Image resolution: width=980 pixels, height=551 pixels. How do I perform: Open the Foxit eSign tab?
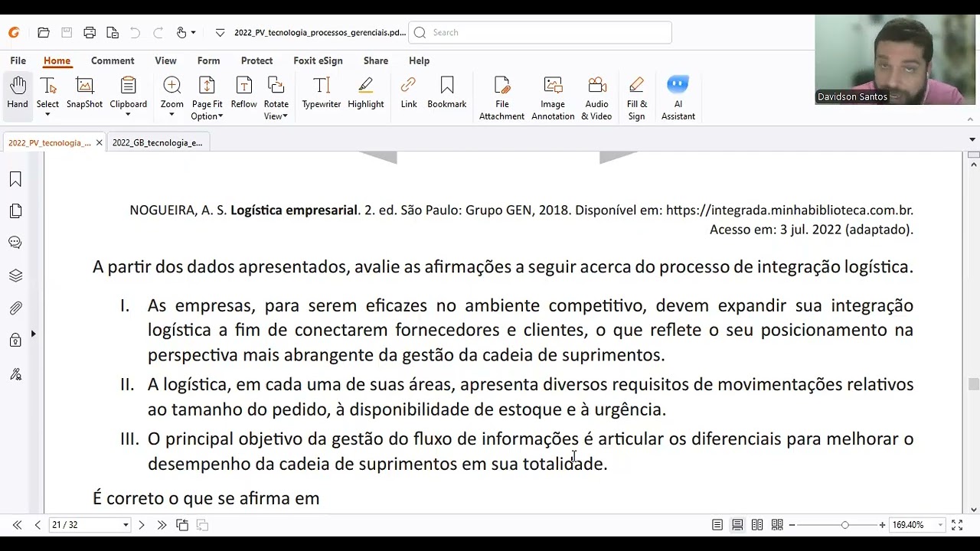[318, 60]
